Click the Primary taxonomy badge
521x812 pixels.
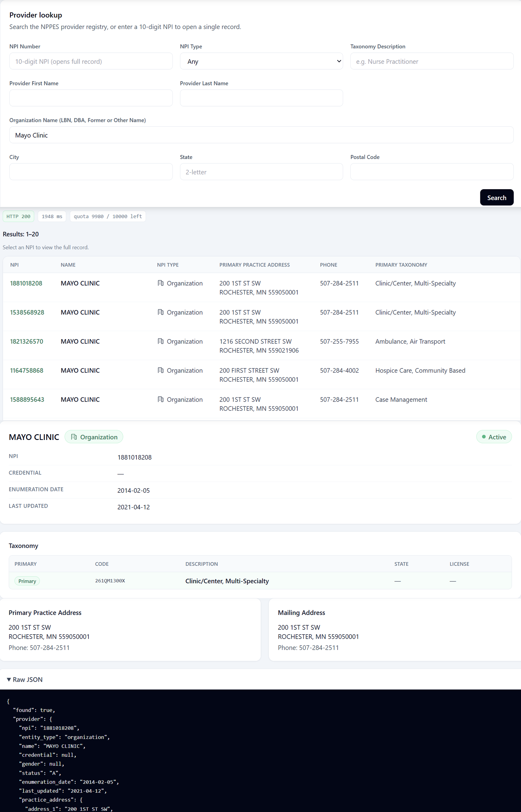pos(27,581)
